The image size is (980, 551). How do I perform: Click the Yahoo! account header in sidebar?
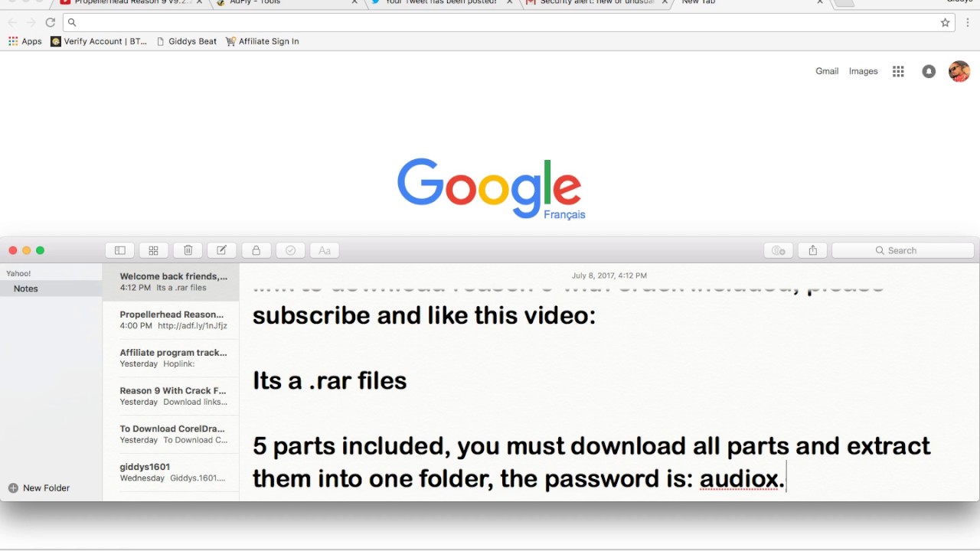18,273
